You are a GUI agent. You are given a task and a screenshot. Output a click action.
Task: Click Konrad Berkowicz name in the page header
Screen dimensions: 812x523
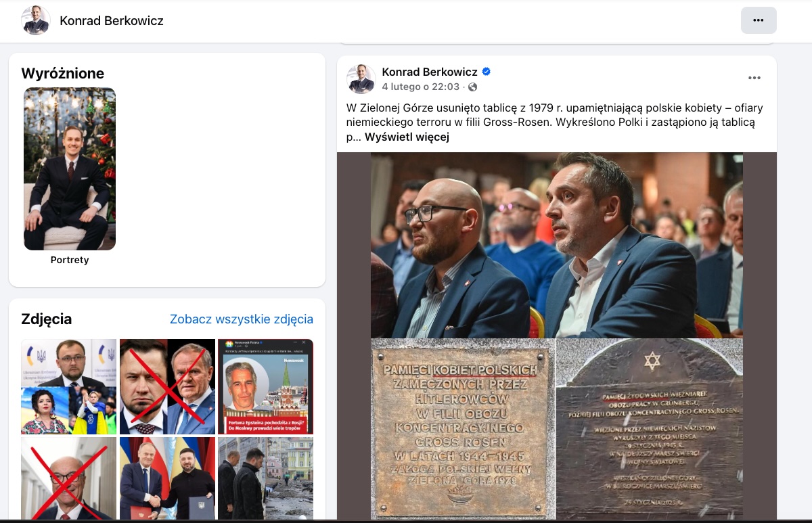click(112, 21)
